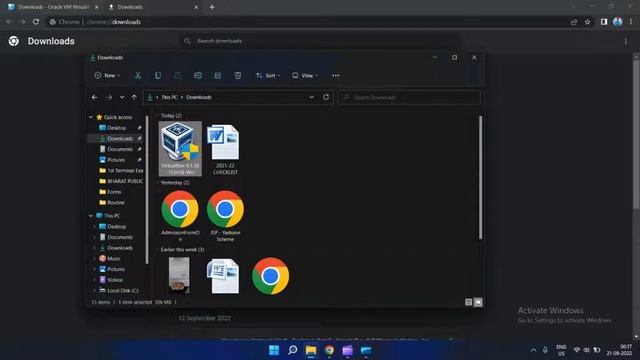The height and width of the screenshot is (360, 640).
Task: Open the New dropdown in Explorer
Action: click(x=107, y=76)
